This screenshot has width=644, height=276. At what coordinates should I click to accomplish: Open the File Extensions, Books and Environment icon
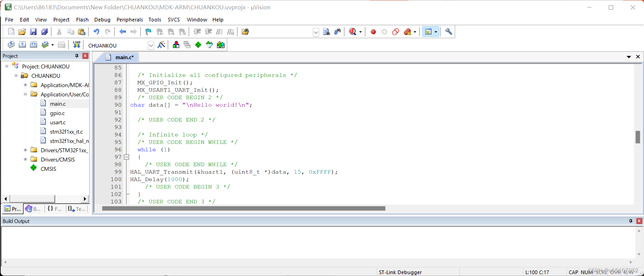click(176, 45)
